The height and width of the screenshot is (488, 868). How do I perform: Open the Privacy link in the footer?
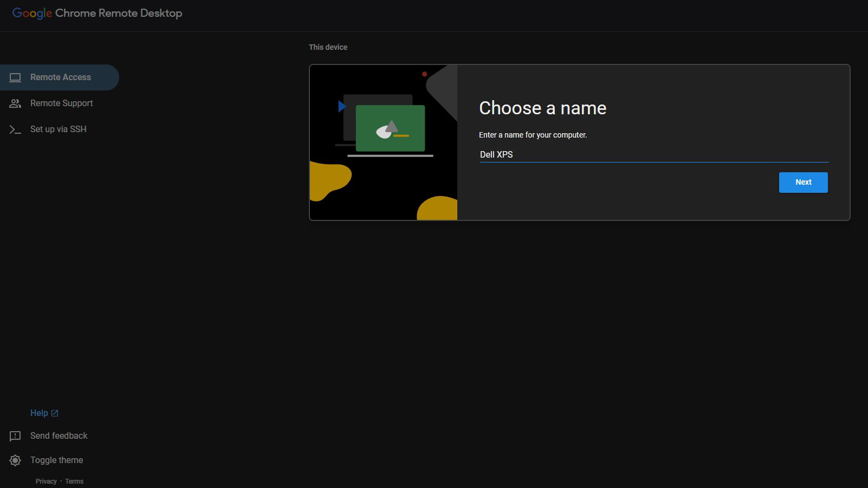(x=46, y=482)
